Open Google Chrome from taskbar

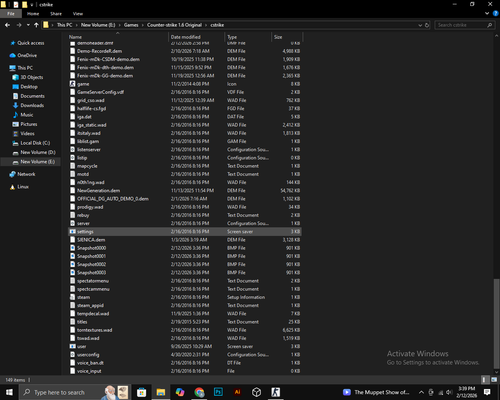199,392
